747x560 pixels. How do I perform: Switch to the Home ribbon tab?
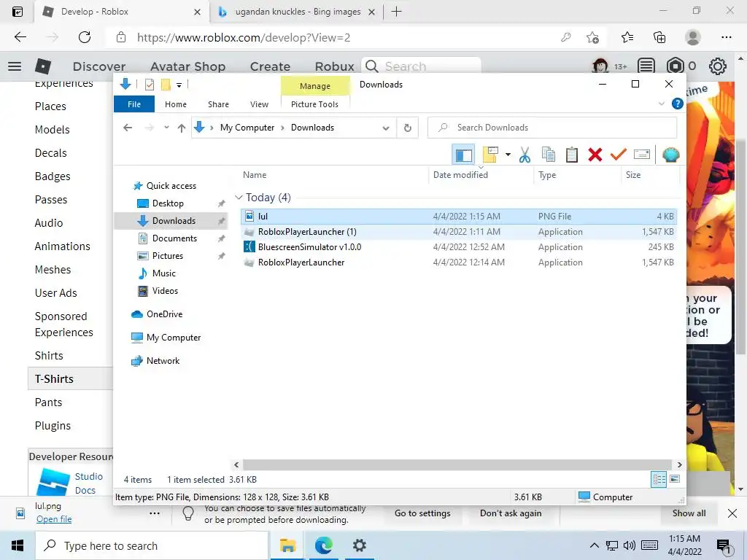[x=176, y=104]
